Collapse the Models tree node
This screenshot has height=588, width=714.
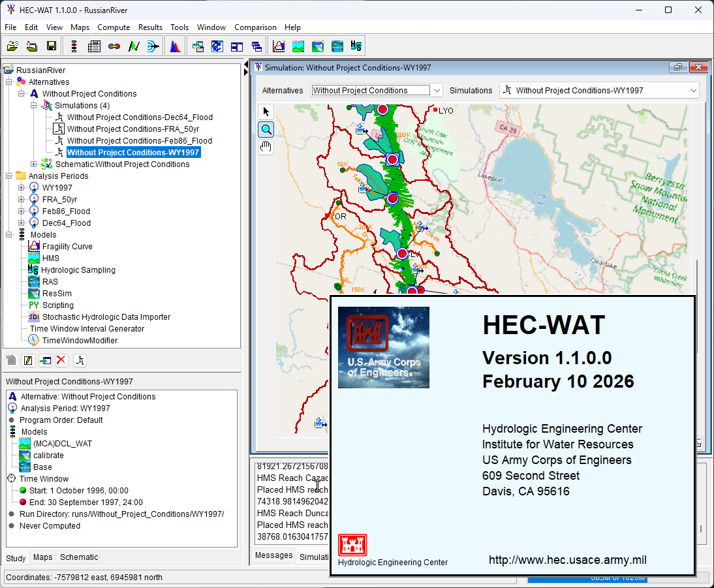point(9,234)
